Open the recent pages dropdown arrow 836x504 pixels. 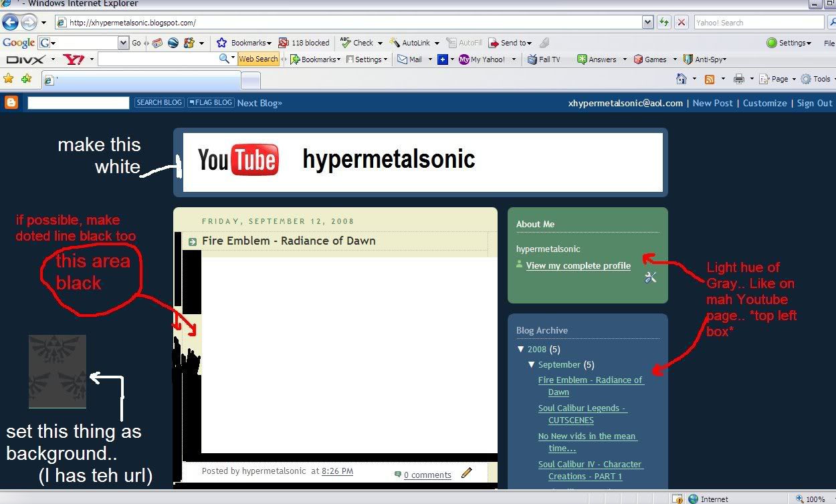point(44,23)
